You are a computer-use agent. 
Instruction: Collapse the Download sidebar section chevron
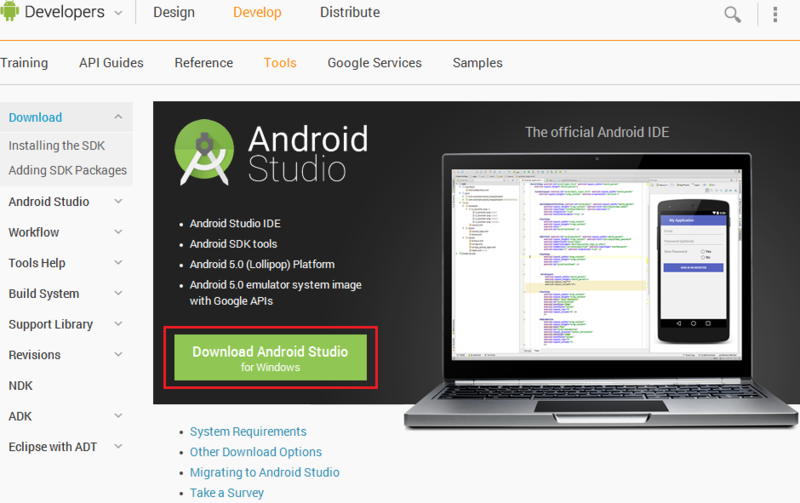tap(118, 117)
